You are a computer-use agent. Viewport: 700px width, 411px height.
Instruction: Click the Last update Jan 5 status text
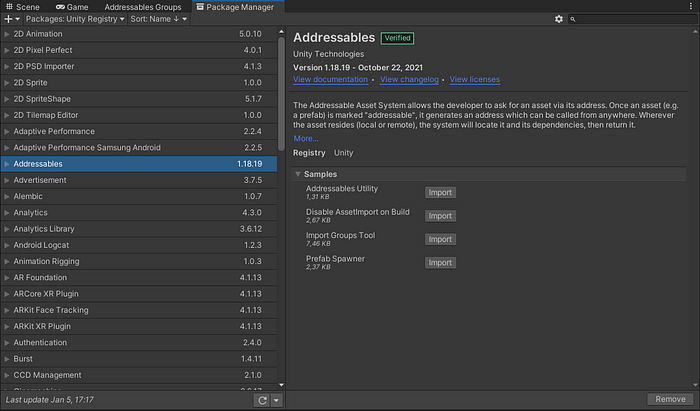click(x=50, y=400)
